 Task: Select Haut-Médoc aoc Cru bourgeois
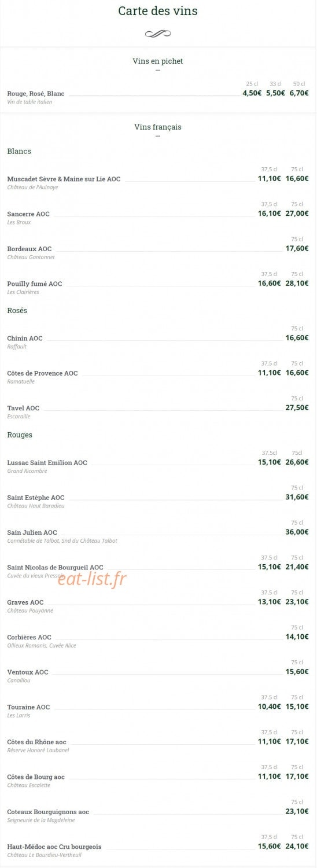tap(54, 847)
